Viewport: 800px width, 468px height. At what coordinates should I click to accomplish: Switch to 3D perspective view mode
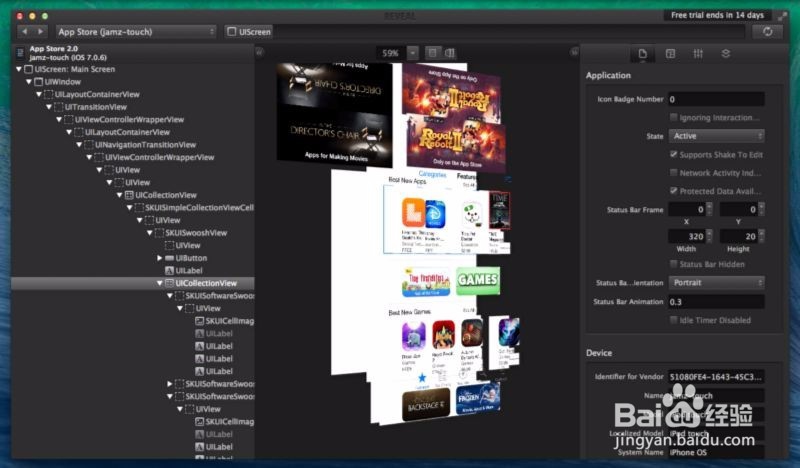point(449,53)
